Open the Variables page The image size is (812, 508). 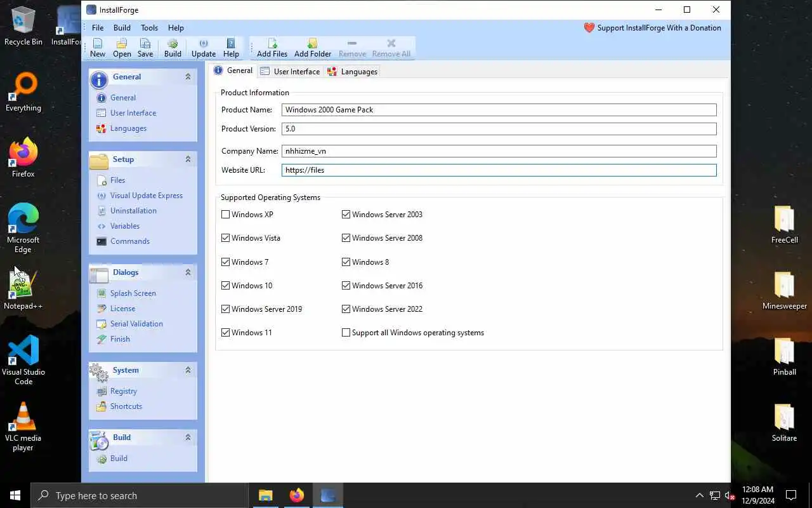125,226
